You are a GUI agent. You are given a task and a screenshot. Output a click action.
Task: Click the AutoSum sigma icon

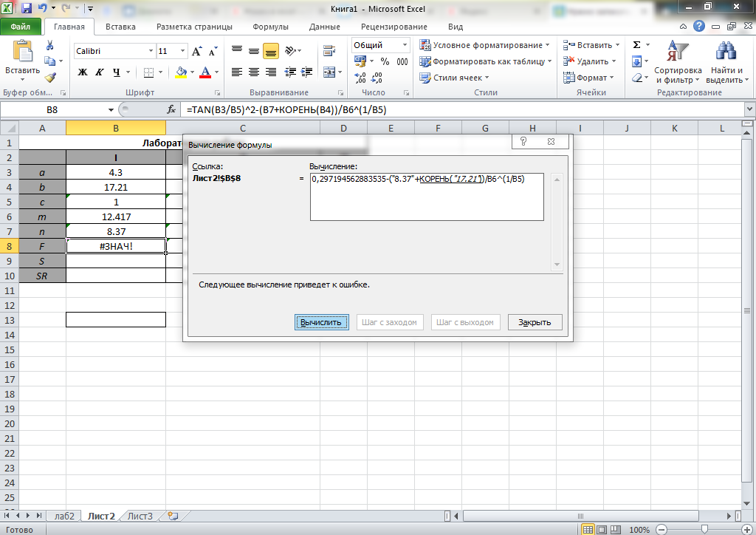(636, 45)
